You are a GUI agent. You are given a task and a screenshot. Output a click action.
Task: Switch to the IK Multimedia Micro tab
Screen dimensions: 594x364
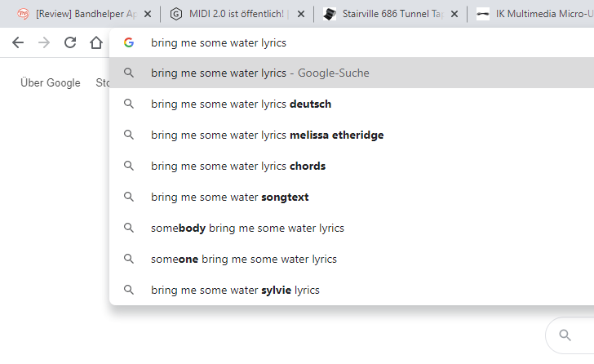(x=532, y=14)
